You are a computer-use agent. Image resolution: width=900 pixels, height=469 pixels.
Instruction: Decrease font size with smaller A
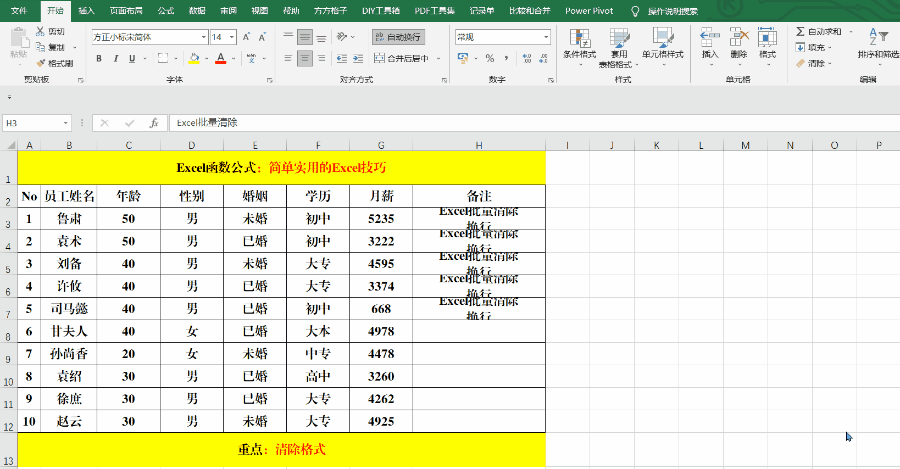point(262,37)
